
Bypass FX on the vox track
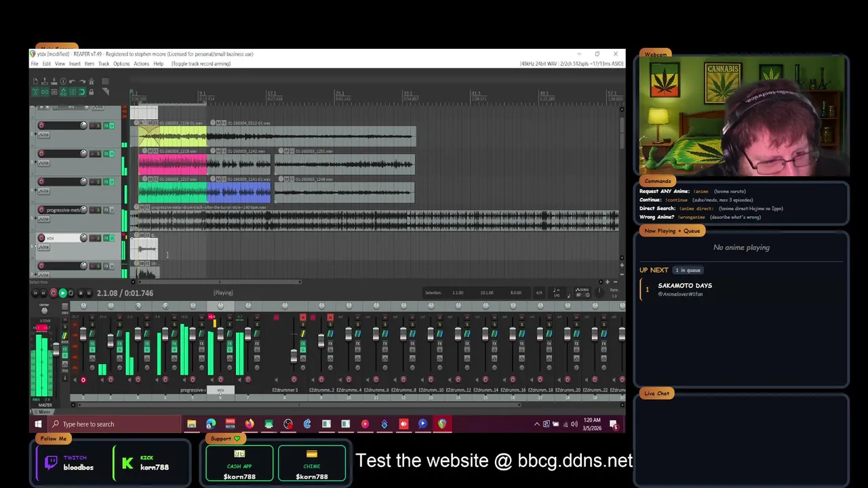click(x=112, y=238)
